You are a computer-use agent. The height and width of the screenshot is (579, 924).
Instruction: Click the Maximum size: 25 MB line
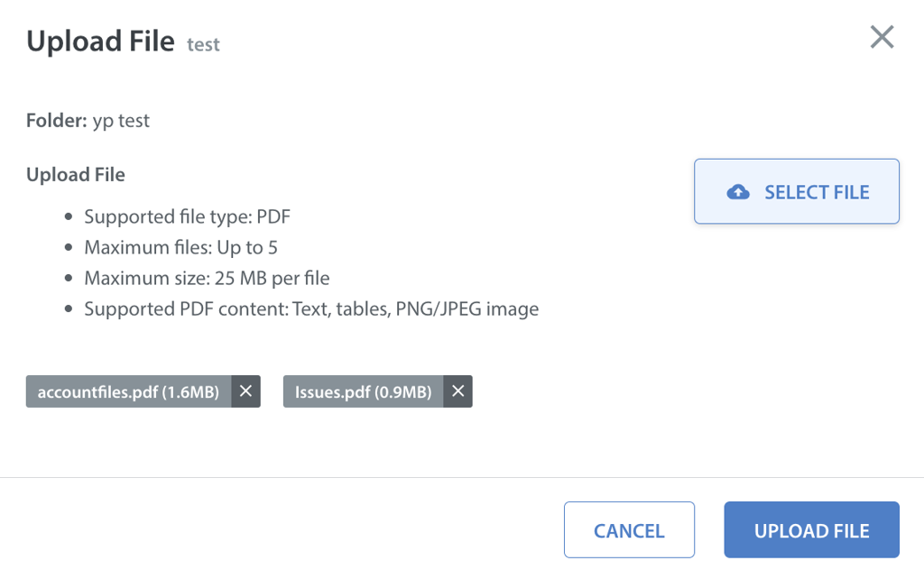[x=207, y=278]
